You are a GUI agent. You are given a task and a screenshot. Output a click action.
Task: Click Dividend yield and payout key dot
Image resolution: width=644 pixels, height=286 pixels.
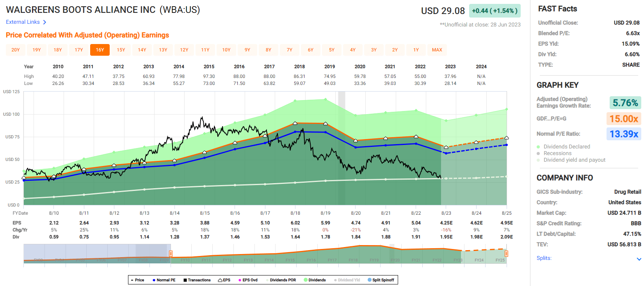539,160
